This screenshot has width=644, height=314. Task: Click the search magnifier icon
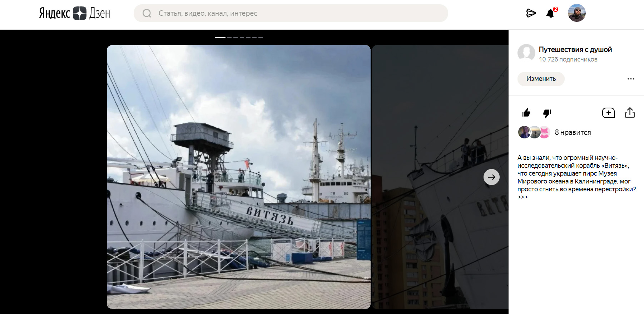(x=147, y=13)
